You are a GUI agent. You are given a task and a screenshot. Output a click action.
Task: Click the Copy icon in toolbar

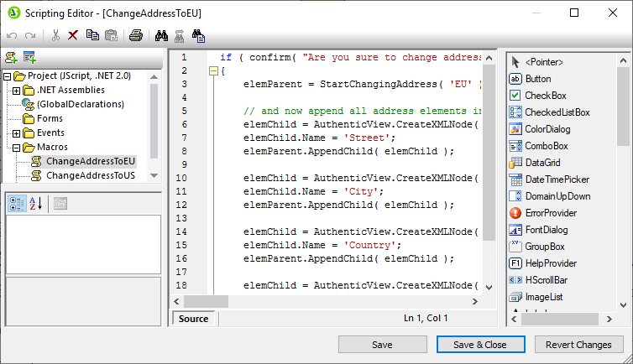pyautogui.click(x=92, y=35)
